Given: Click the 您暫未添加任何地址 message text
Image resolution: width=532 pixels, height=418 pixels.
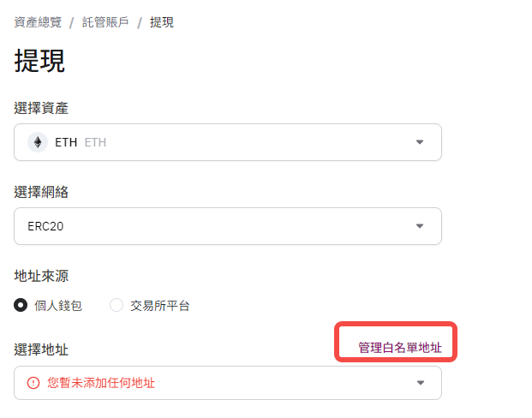Looking at the screenshot, I should pyautogui.click(x=101, y=383).
